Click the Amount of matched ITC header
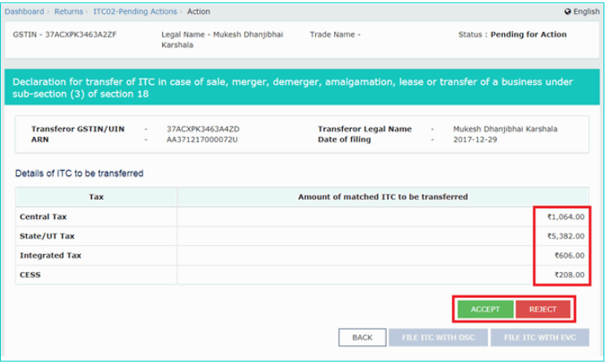 pyautogui.click(x=383, y=196)
